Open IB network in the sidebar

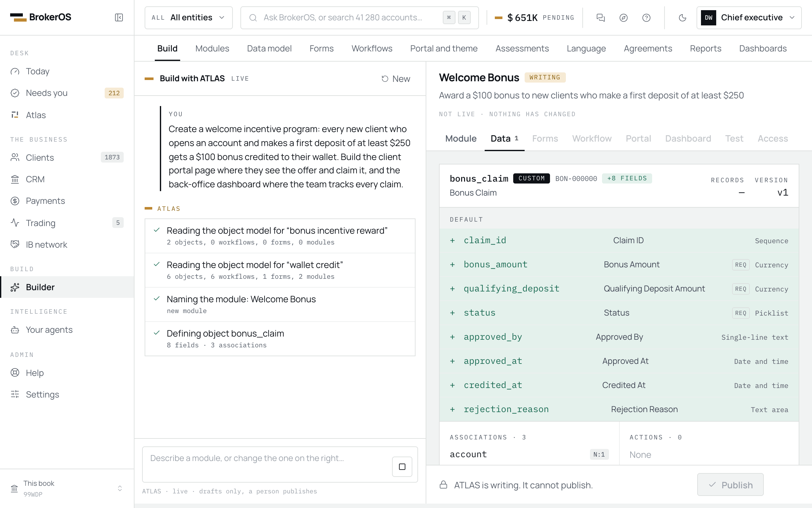(x=67, y=244)
